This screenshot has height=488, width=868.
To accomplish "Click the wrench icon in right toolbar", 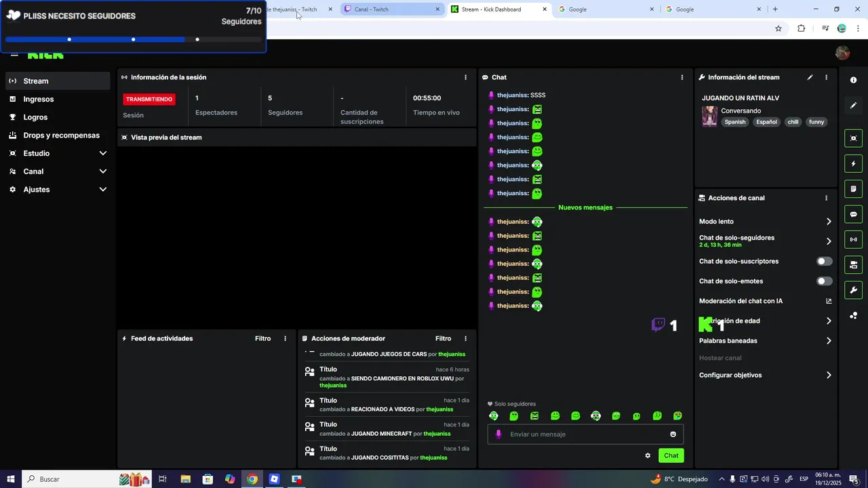I will click(853, 290).
